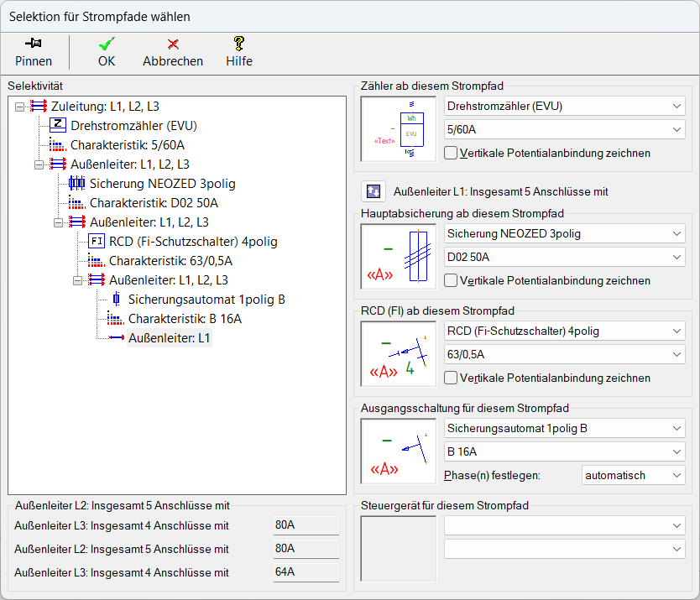Collapse the Zuleitung: L1, L2, L3 node
Screen dimensions: 700x600
click(20, 107)
